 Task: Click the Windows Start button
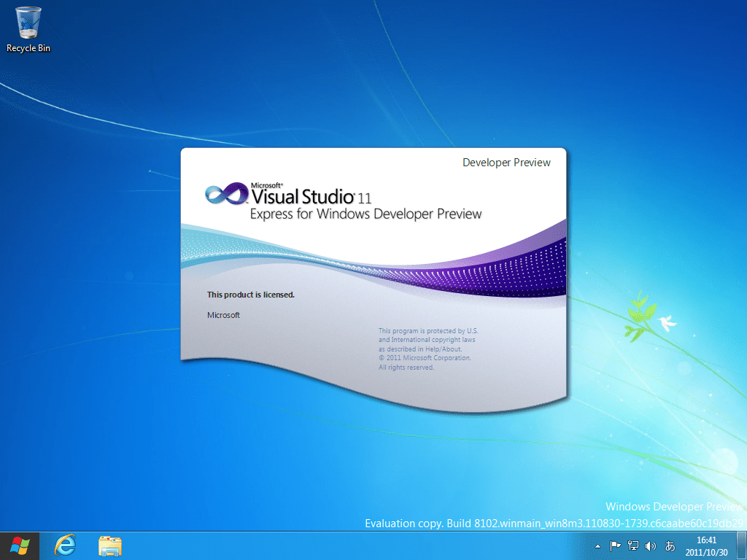click(x=20, y=545)
